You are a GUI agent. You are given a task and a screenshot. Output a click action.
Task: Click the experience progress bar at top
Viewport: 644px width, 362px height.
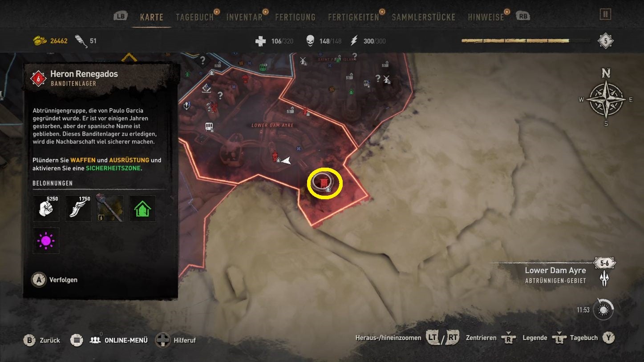526,41
